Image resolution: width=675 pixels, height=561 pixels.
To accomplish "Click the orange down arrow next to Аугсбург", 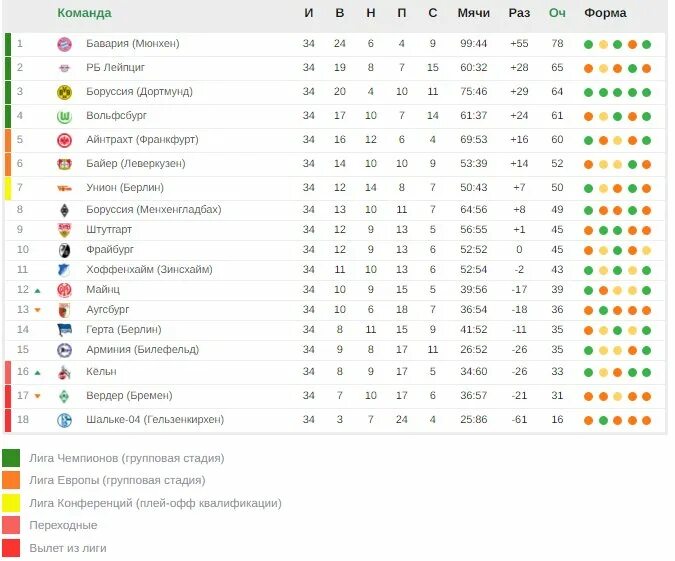I will point(37,310).
